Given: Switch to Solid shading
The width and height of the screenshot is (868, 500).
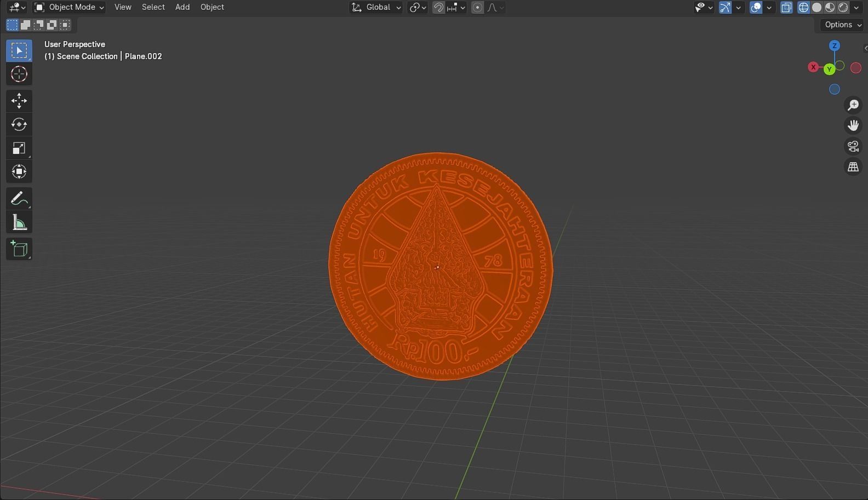Looking at the screenshot, I should [816, 7].
